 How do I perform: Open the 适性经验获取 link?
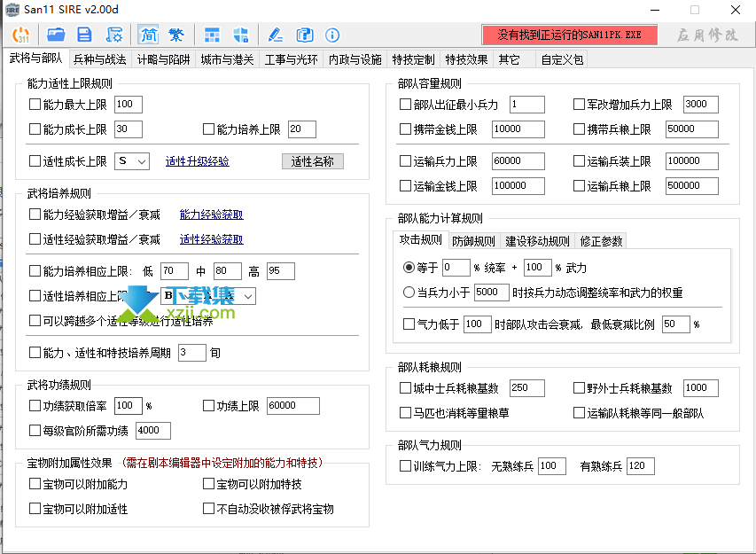(x=211, y=239)
